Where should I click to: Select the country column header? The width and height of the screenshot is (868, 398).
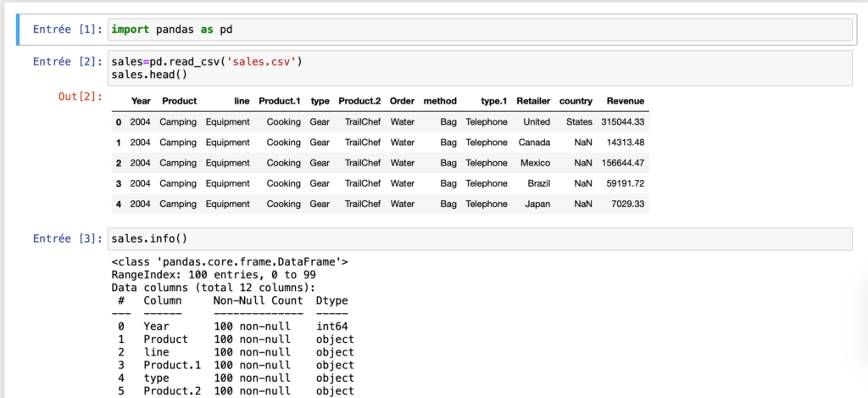click(x=576, y=101)
